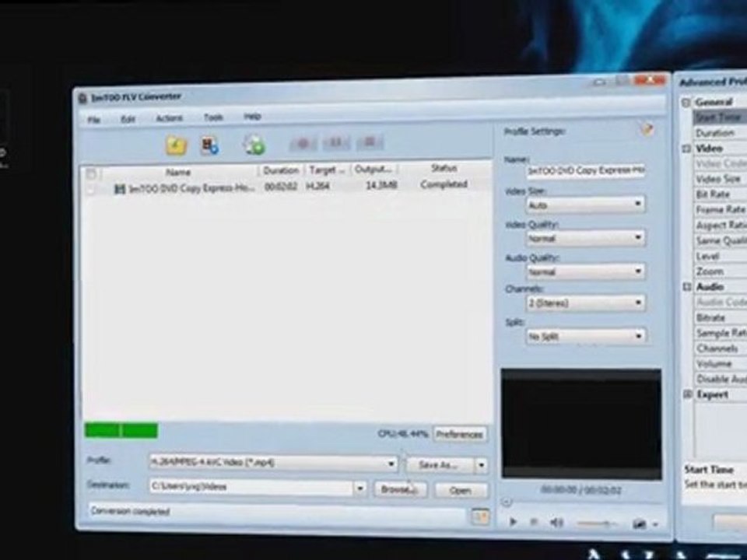This screenshot has width=747, height=560.
Task: Click the Browse button
Action: click(x=400, y=489)
